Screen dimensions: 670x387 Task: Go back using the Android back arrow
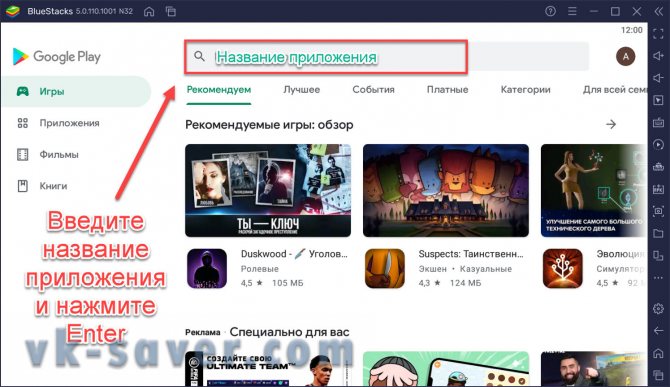tap(658, 331)
